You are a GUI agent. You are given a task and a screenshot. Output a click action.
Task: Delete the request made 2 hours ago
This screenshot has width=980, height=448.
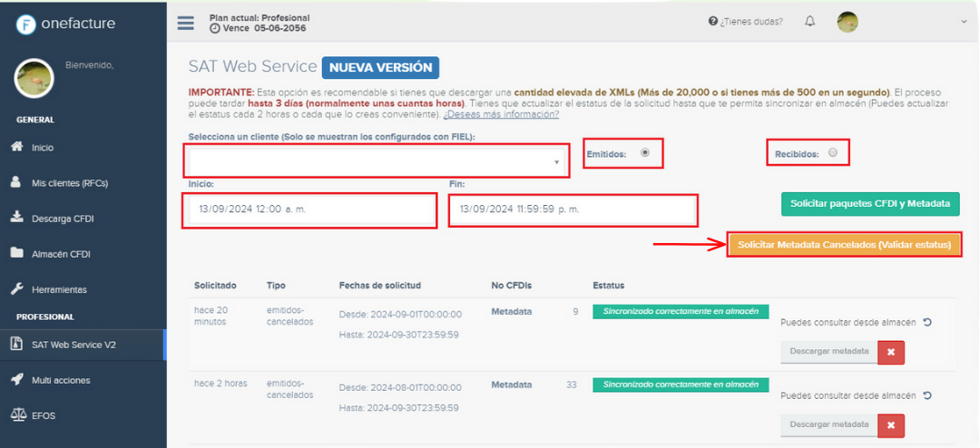pos(891,426)
